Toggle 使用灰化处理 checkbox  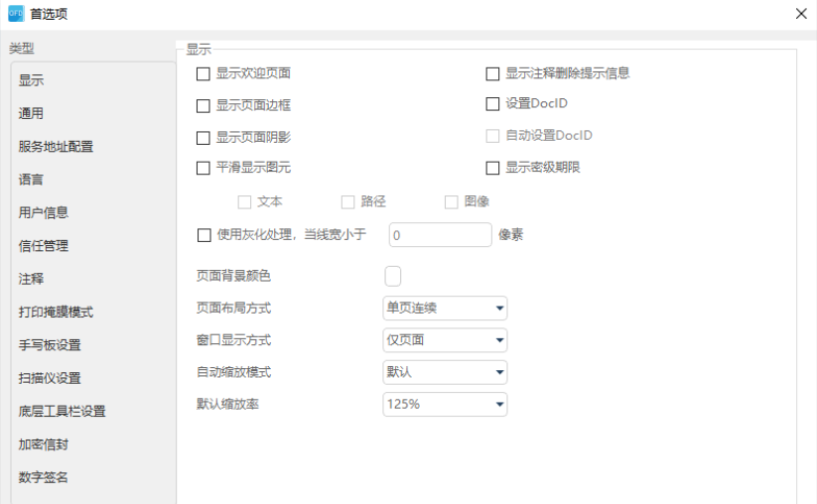click(204, 235)
